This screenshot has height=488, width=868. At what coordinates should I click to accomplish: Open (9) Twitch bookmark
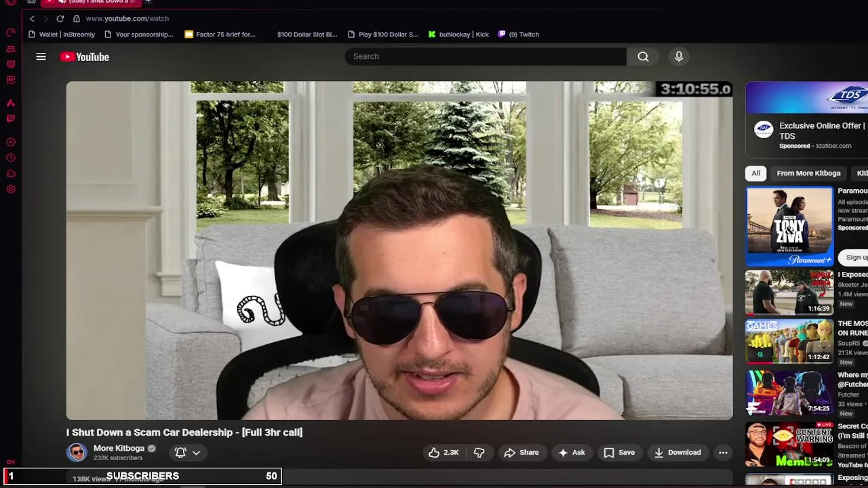(519, 34)
